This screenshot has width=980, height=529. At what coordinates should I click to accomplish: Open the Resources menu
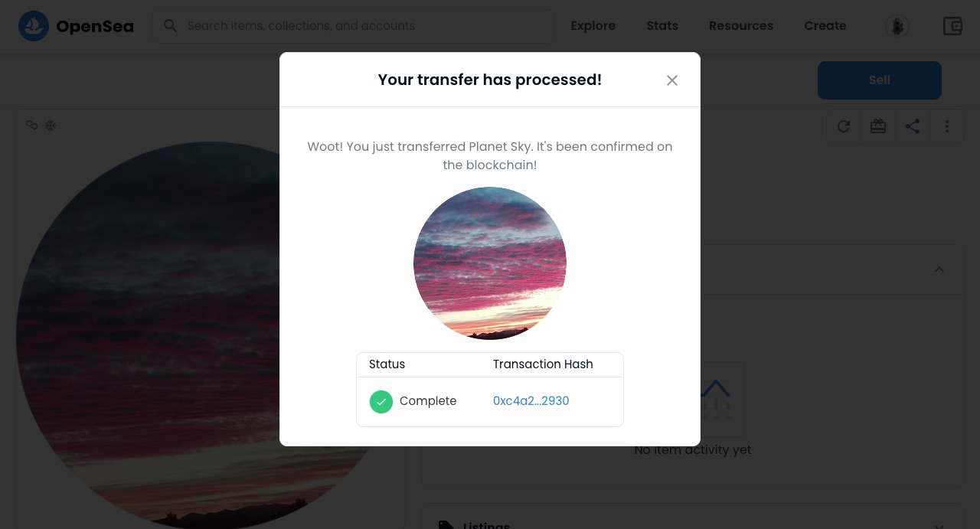(x=741, y=26)
